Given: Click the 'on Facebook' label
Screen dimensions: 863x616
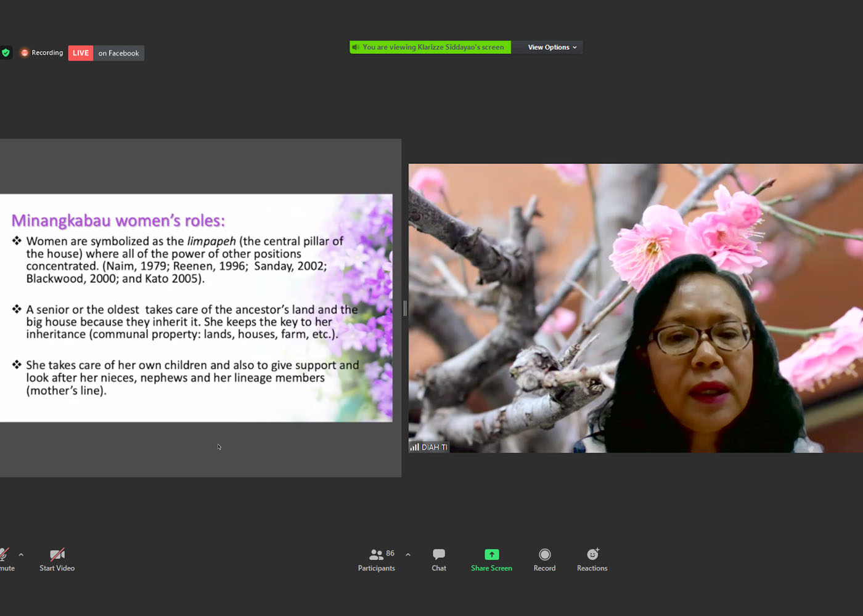Looking at the screenshot, I should (118, 54).
